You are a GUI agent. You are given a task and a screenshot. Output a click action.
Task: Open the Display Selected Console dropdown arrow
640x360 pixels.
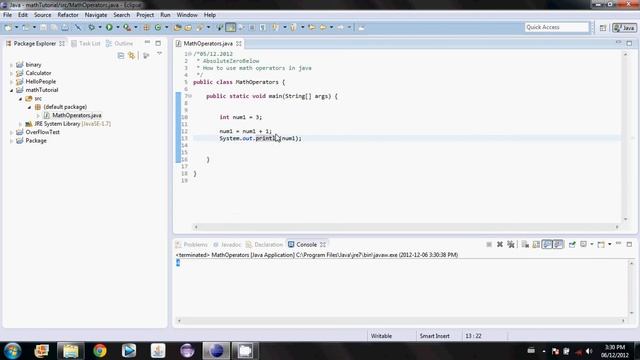coord(592,244)
